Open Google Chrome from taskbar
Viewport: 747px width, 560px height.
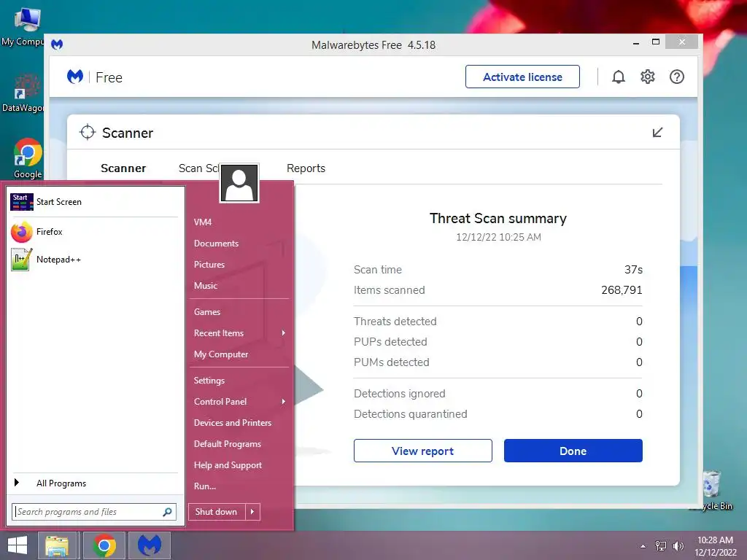click(104, 545)
